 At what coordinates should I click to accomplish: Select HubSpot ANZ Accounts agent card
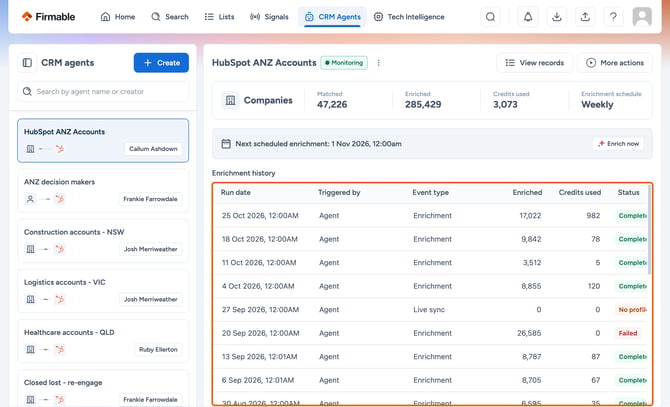point(103,141)
